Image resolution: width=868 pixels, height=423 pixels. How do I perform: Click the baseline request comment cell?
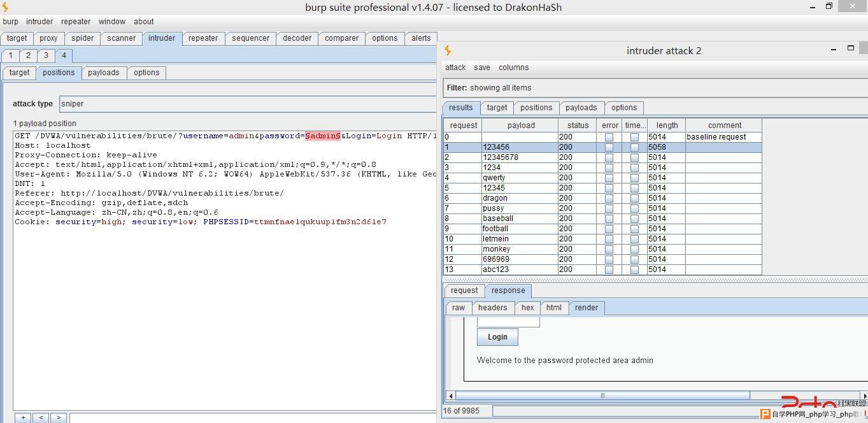coord(723,137)
